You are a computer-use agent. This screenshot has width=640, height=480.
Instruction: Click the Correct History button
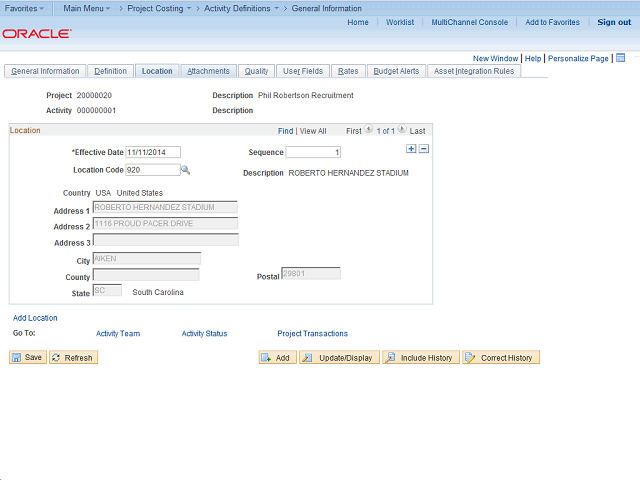pyautogui.click(x=501, y=358)
